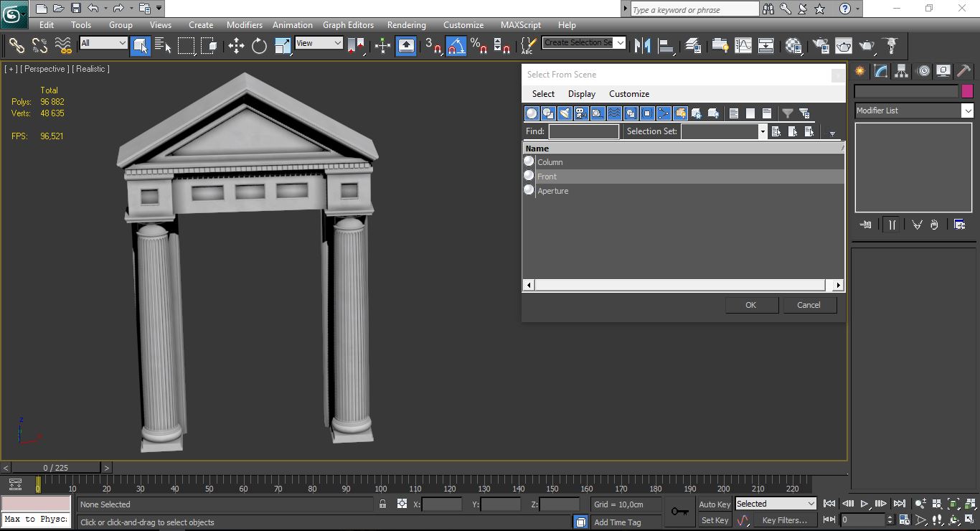Toggle Spinner Snap
The image size is (980, 531).
pos(502,46)
